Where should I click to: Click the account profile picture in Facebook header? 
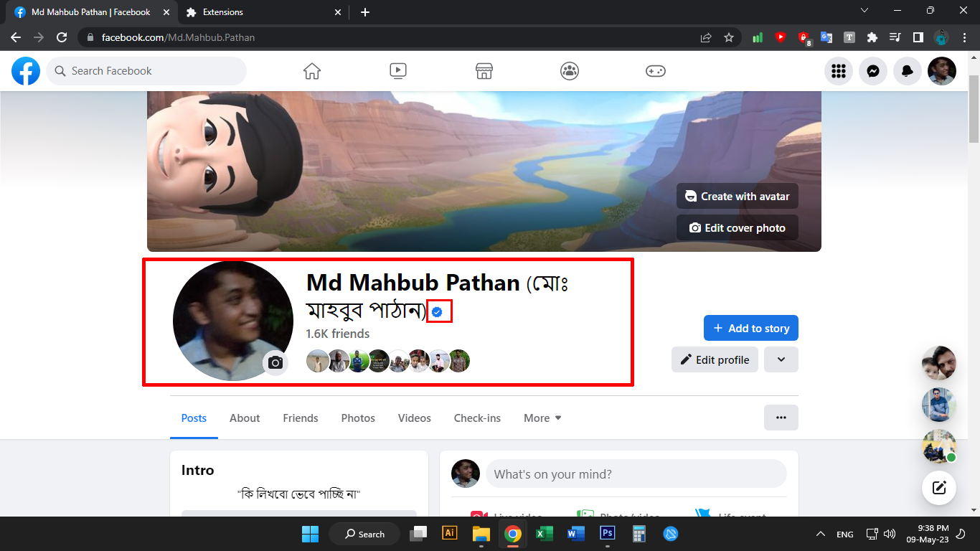point(942,71)
